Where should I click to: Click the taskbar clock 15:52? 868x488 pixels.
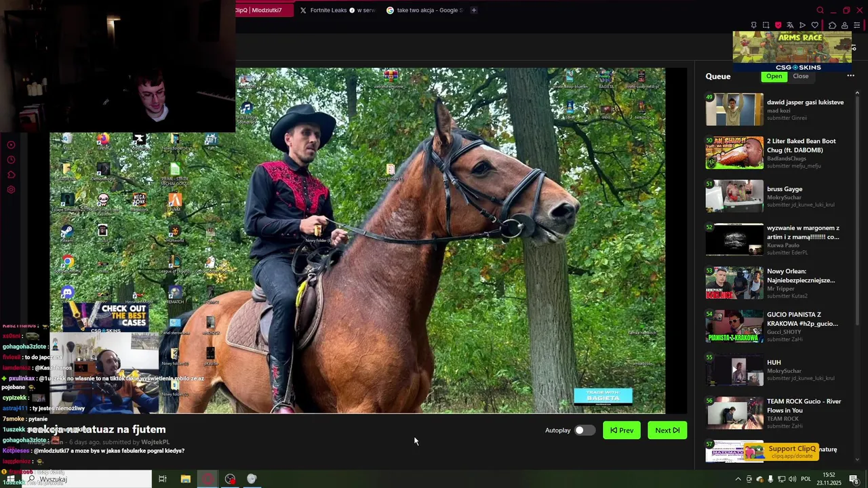(829, 479)
